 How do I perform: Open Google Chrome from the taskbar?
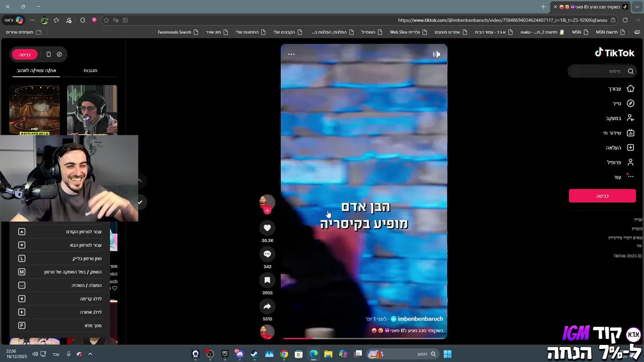[x=284, y=354]
